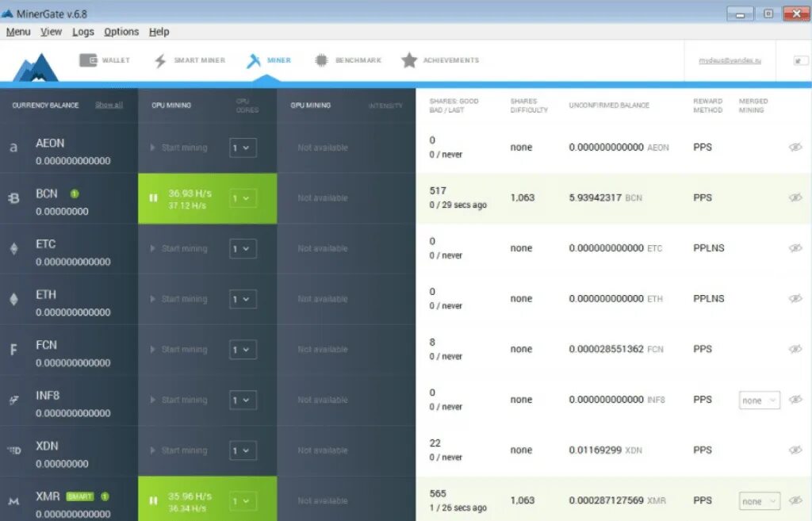Click the MinerGate mountain logo
The width and height of the screenshot is (812, 521).
(x=35, y=67)
